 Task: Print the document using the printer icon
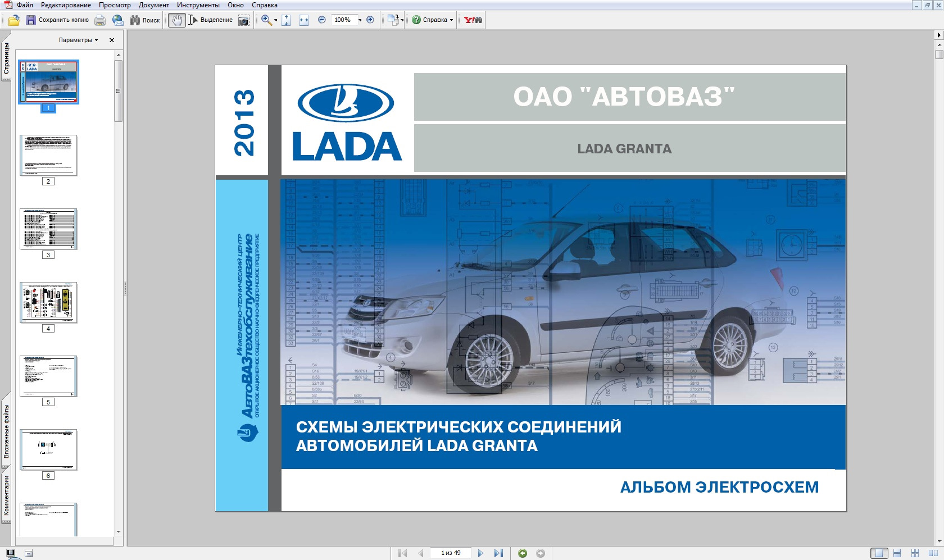pos(100,20)
